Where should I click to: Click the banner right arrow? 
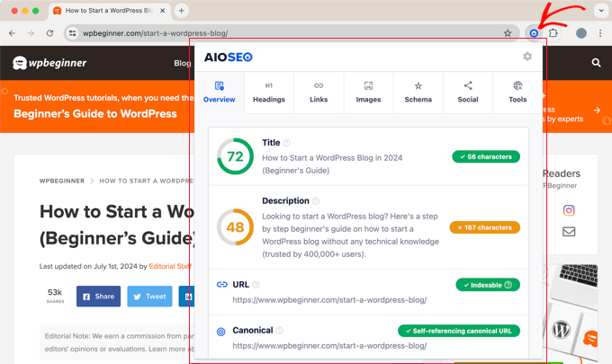[x=597, y=111]
